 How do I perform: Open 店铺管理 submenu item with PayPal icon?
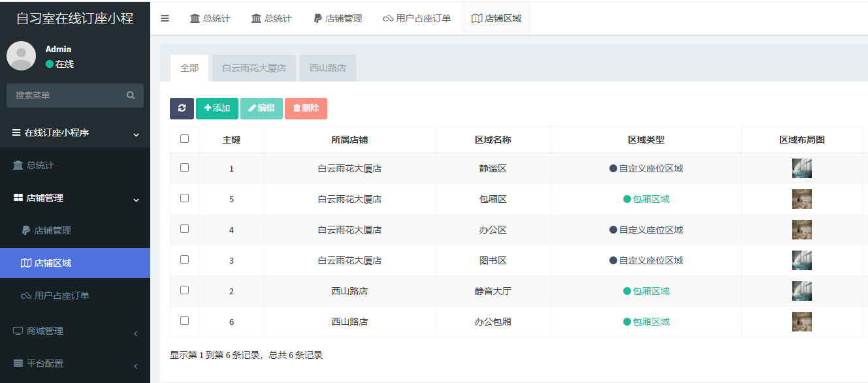[x=52, y=230]
